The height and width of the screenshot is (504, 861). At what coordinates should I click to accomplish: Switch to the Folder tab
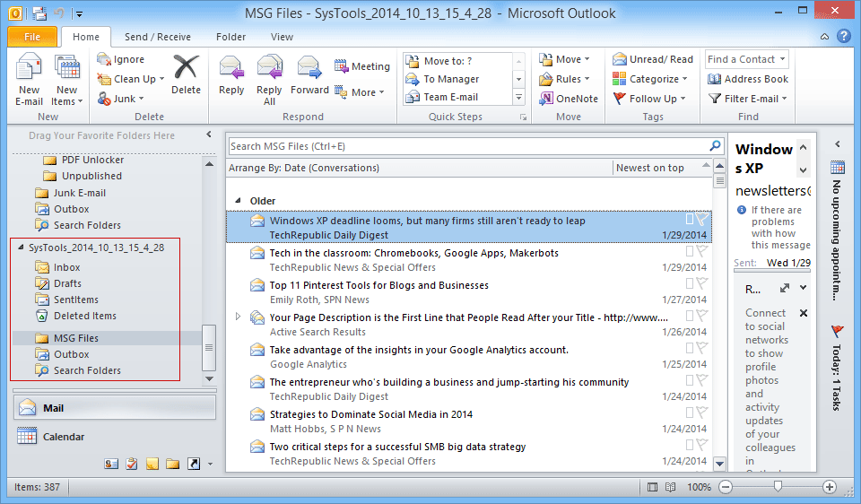point(230,37)
